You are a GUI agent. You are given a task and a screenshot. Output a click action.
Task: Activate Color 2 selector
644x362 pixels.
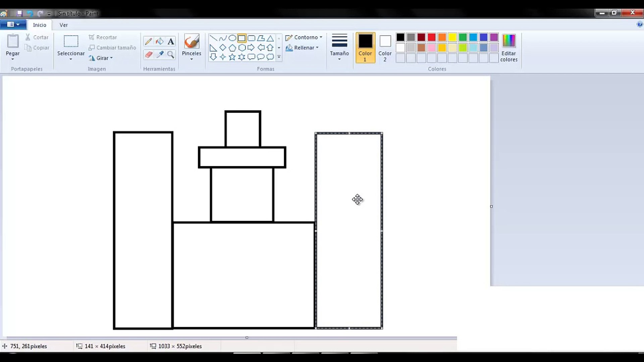(385, 48)
